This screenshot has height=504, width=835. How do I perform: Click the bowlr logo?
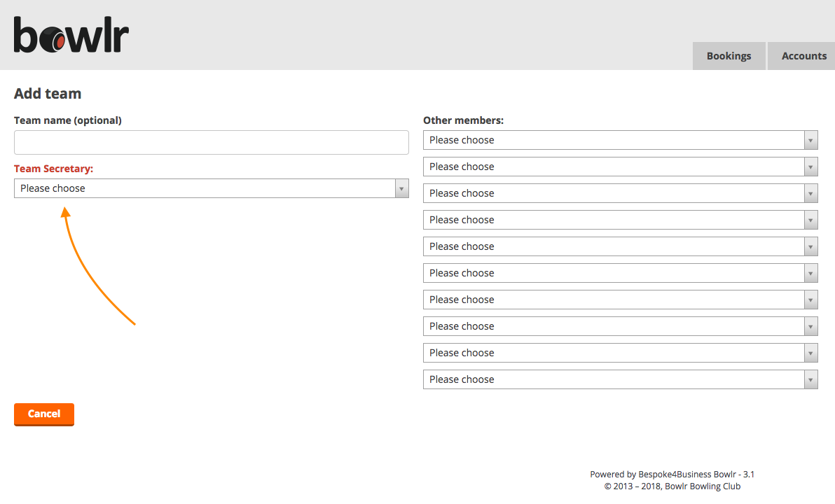[71, 34]
